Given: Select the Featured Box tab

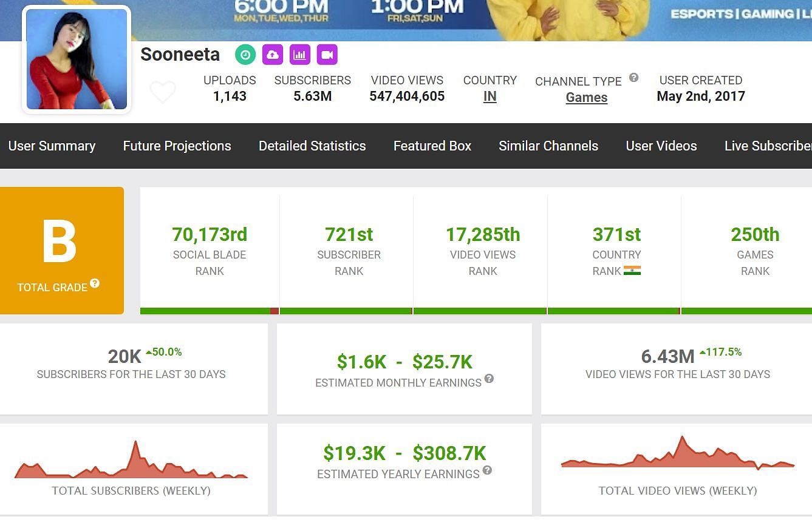Looking at the screenshot, I should pos(432,146).
